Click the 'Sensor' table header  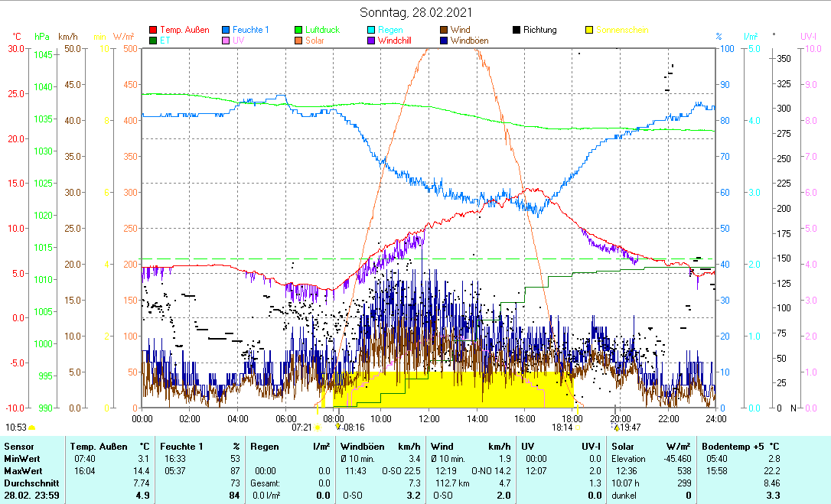click(19, 447)
